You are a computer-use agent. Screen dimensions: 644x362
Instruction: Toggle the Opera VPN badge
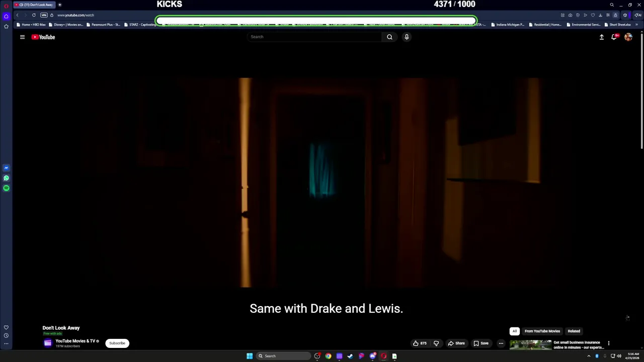pyautogui.click(x=44, y=15)
